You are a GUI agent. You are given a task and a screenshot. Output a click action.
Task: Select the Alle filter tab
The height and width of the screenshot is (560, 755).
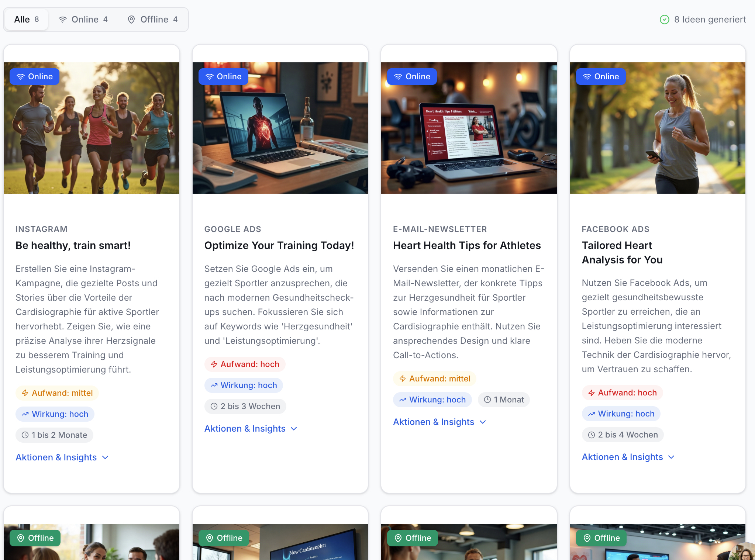tap(26, 20)
